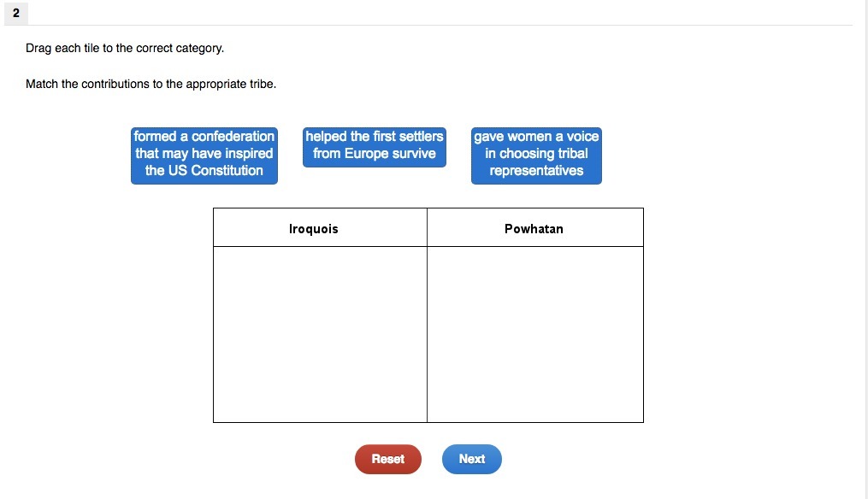Click the word 'representatives' in third tile
This screenshot has height=499, width=868.
point(536,171)
